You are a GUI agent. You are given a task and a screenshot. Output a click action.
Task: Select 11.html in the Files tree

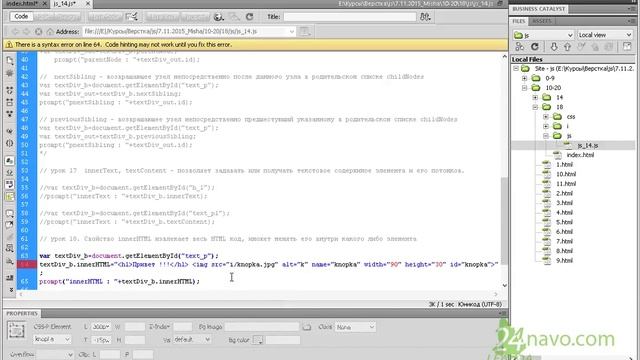click(566, 184)
